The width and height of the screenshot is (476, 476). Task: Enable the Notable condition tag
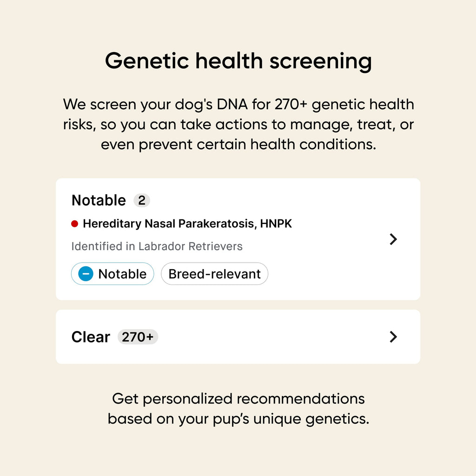(x=112, y=274)
